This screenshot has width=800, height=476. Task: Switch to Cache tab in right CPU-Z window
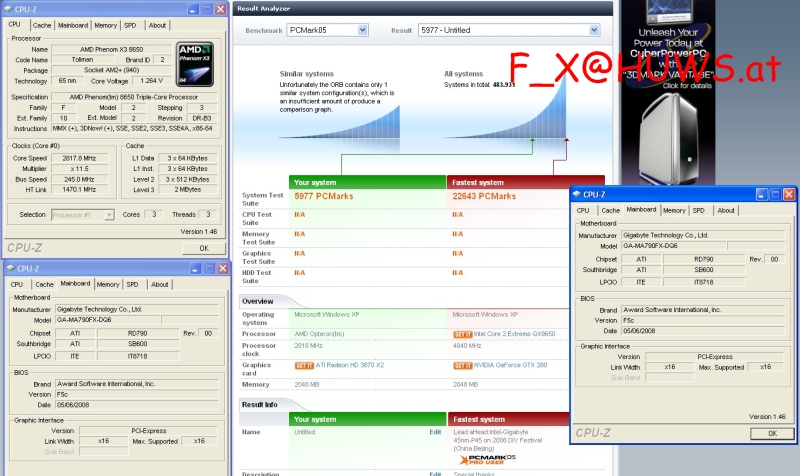611,210
